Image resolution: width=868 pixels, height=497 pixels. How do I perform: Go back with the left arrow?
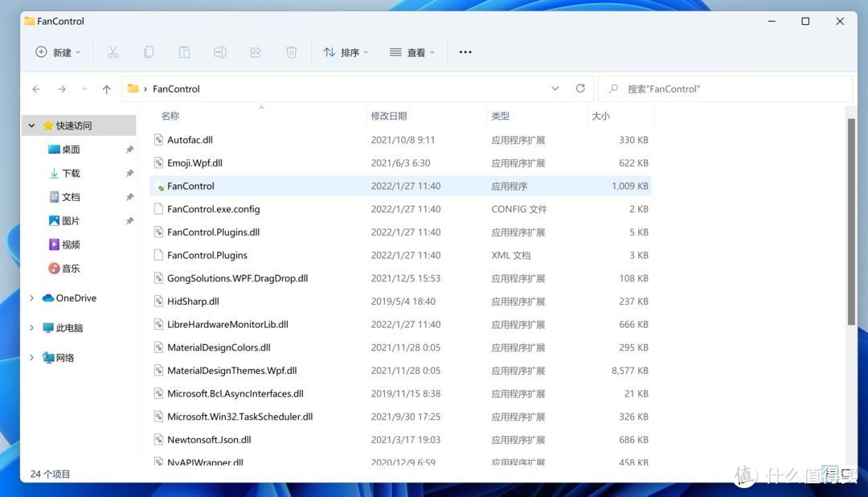[x=36, y=88]
